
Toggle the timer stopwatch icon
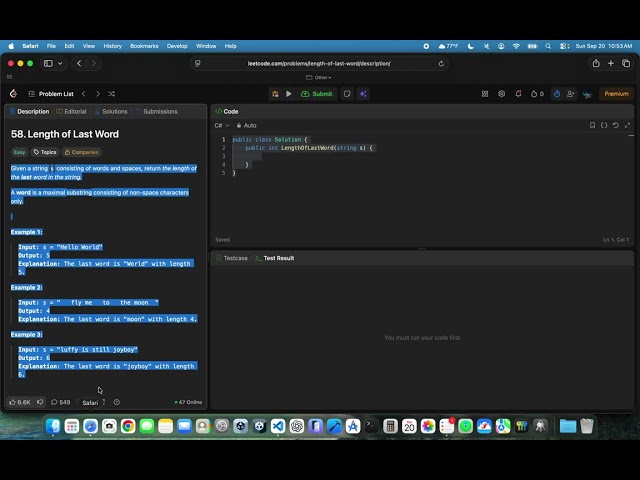coord(557,94)
